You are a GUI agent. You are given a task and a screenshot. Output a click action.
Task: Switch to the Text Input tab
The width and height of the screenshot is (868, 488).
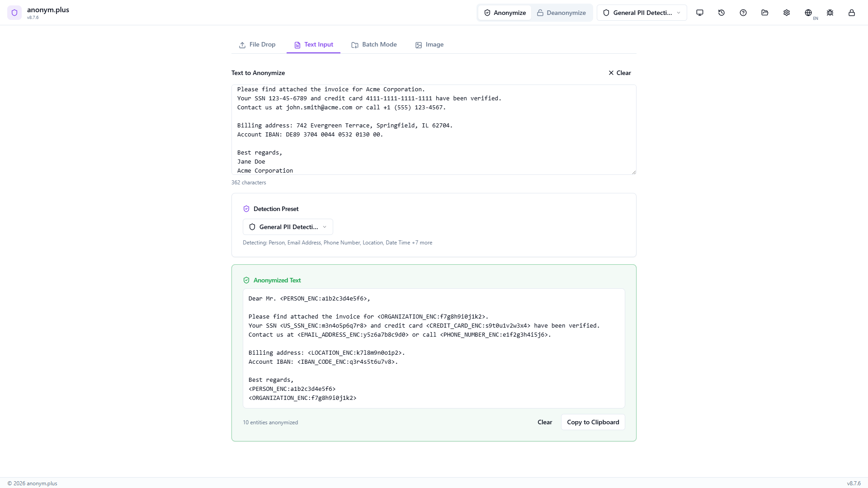[313, 45]
